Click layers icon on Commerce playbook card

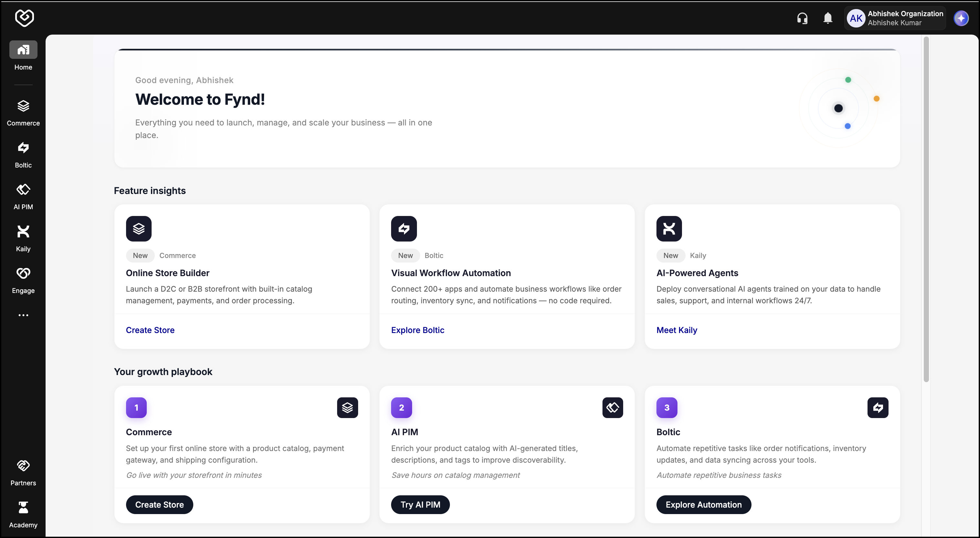pyautogui.click(x=347, y=407)
